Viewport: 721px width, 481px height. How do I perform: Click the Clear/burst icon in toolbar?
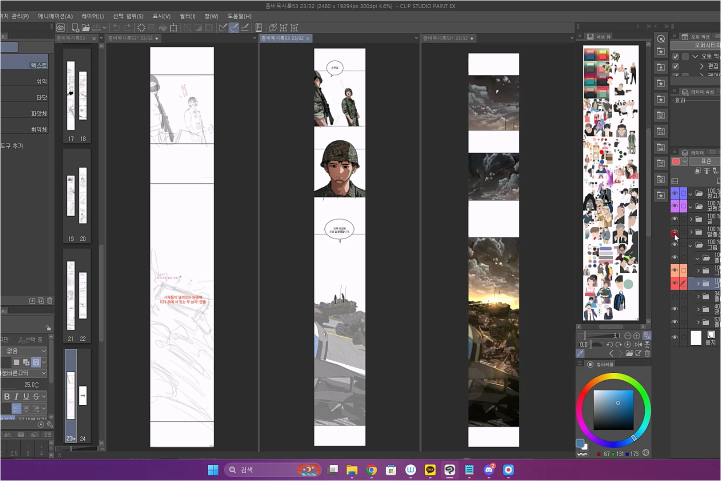[141, 28]
